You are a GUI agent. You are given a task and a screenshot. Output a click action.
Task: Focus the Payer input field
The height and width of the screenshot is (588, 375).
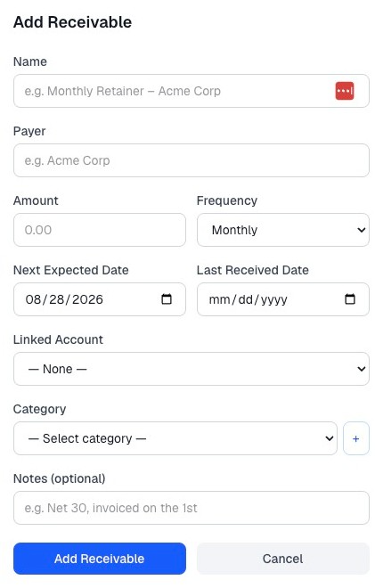[192, 160]
